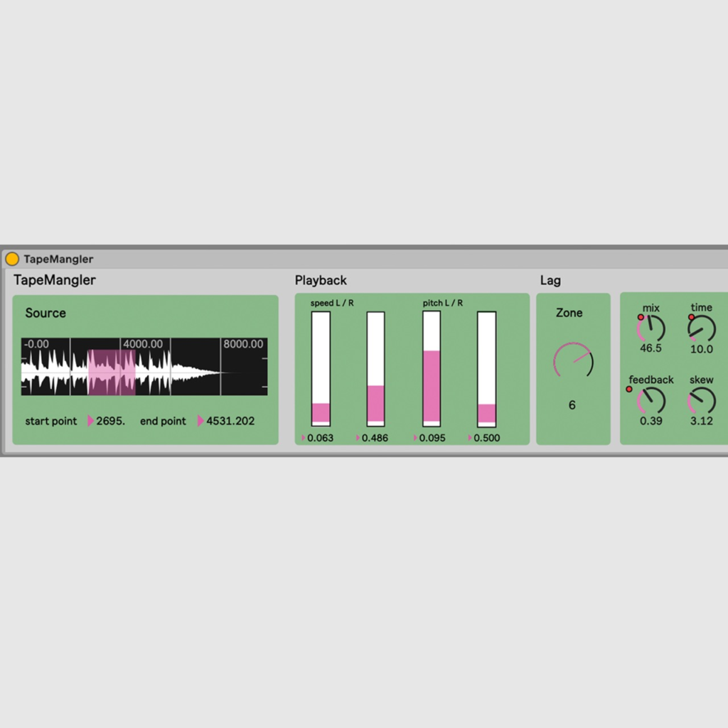Click the mix knob dial
728x728 pixels.
tap(652, 328)
